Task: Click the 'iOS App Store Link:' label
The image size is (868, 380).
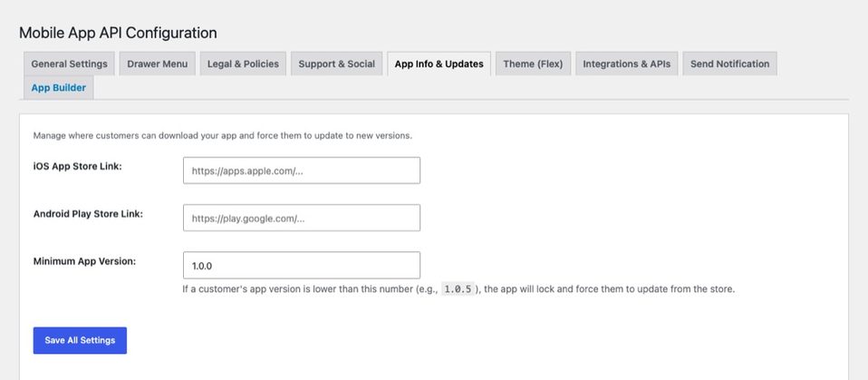Action: click(x=78, y=166)
